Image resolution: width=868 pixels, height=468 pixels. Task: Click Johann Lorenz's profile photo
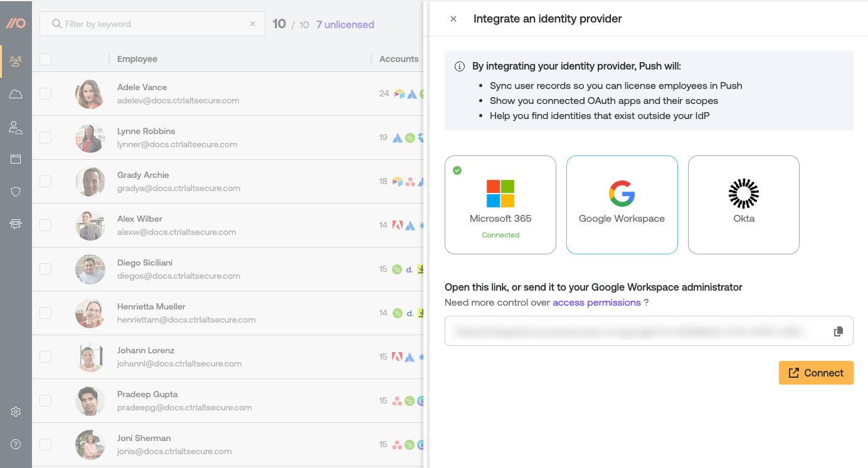[90, 357]
